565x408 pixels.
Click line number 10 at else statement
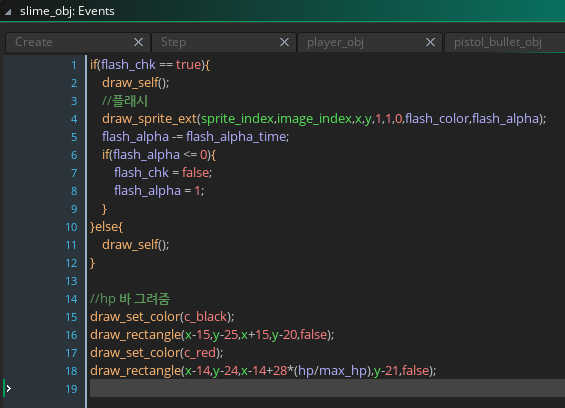71,227
